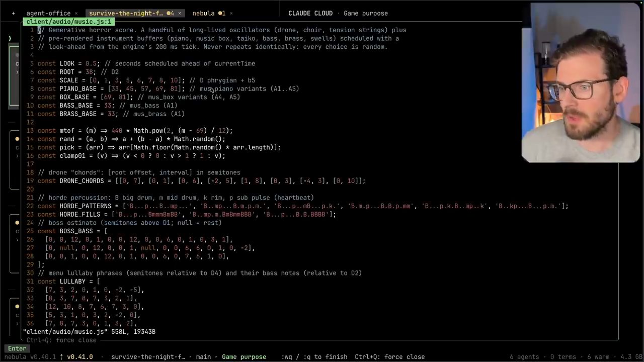The height and width of the screenshot is (362, 644).
Task: Click the rand function on line 14
Action: tap(132, 139)
